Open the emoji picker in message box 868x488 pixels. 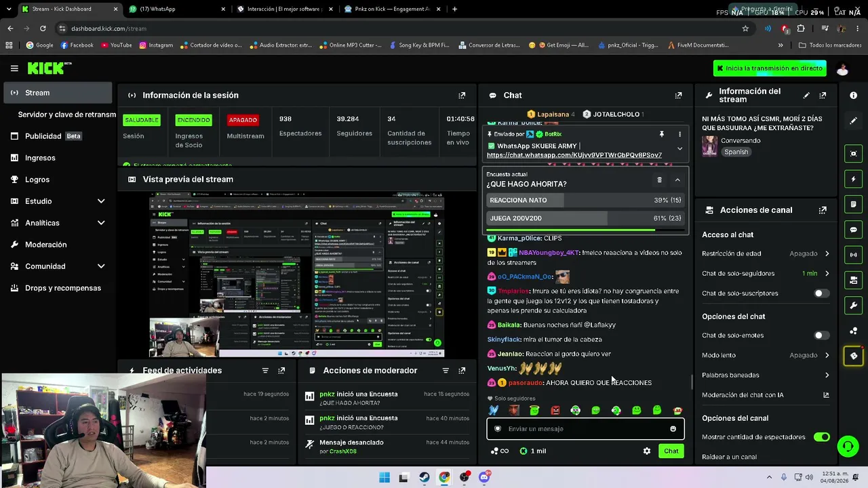673,429
